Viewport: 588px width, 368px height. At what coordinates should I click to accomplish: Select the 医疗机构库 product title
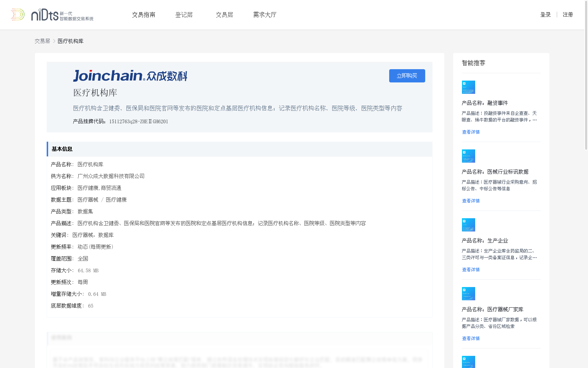coord(95,93)
